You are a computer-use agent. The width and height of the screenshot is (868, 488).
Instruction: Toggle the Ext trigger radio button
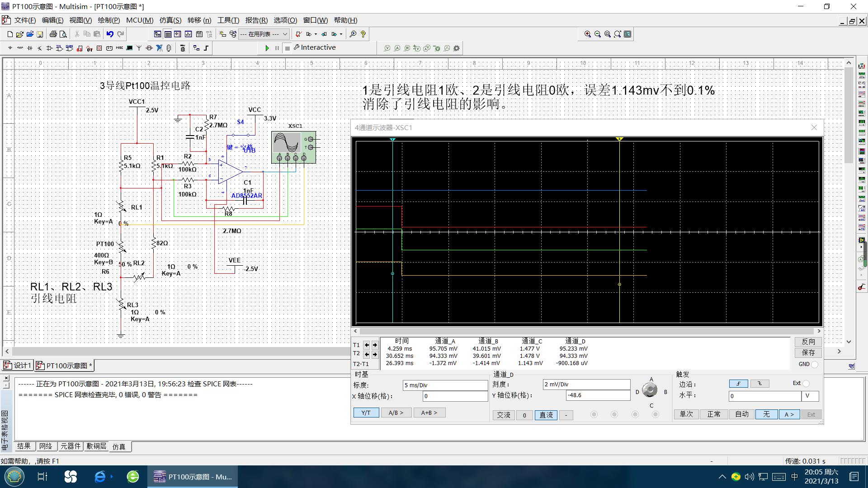click(x=806, y=384)
